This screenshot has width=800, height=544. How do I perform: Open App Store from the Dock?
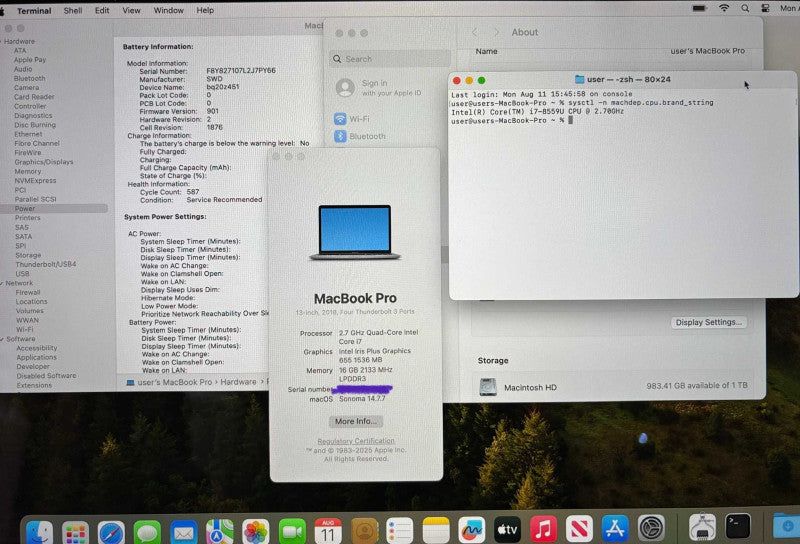[x=615, y=528]
